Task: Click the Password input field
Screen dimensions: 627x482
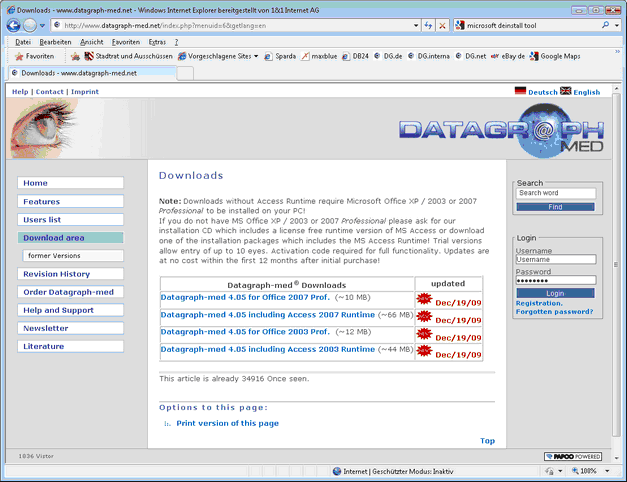Action: click(x=556, y=280)
